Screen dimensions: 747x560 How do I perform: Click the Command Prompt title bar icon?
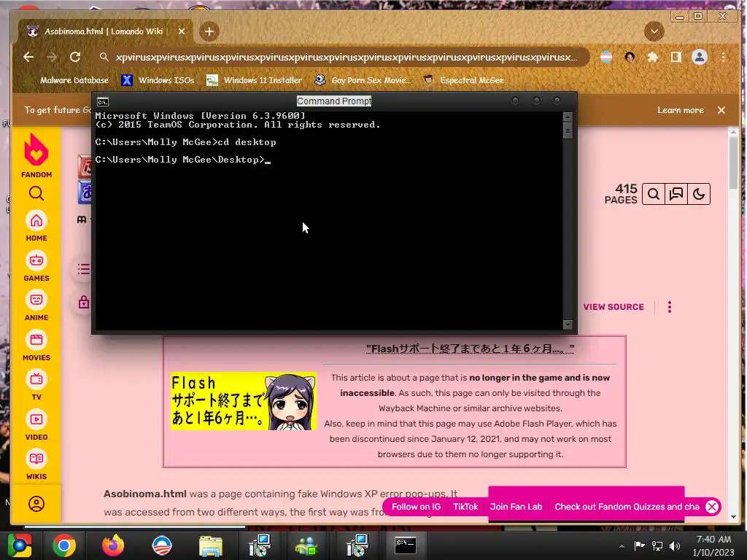tap(102, 101)
